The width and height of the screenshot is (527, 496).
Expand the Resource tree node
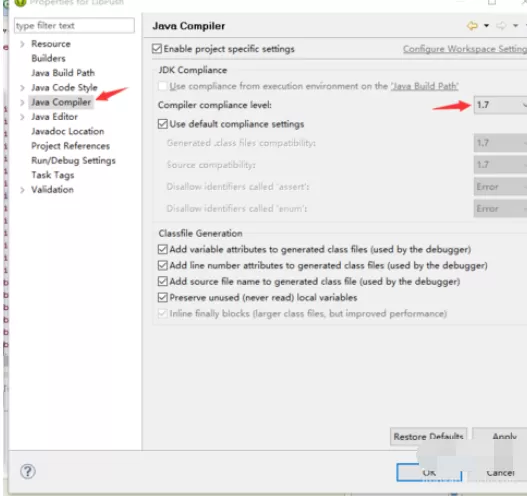(x=22, y=44)
